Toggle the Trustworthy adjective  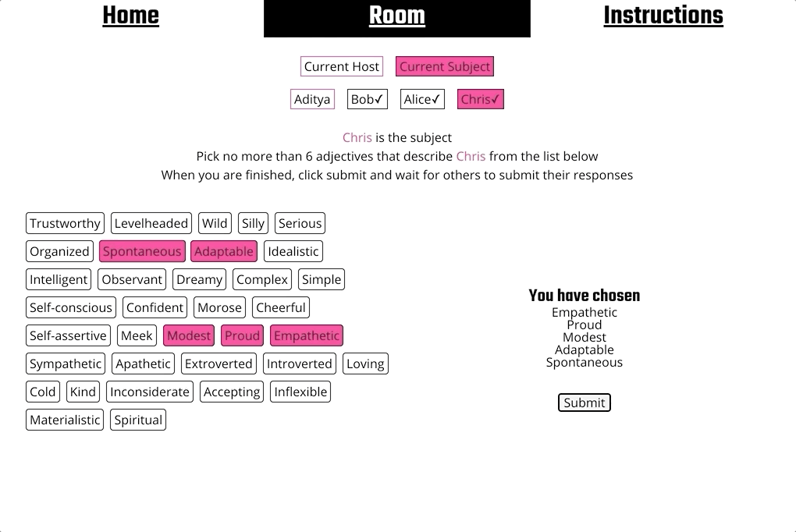tap(65, 223)
